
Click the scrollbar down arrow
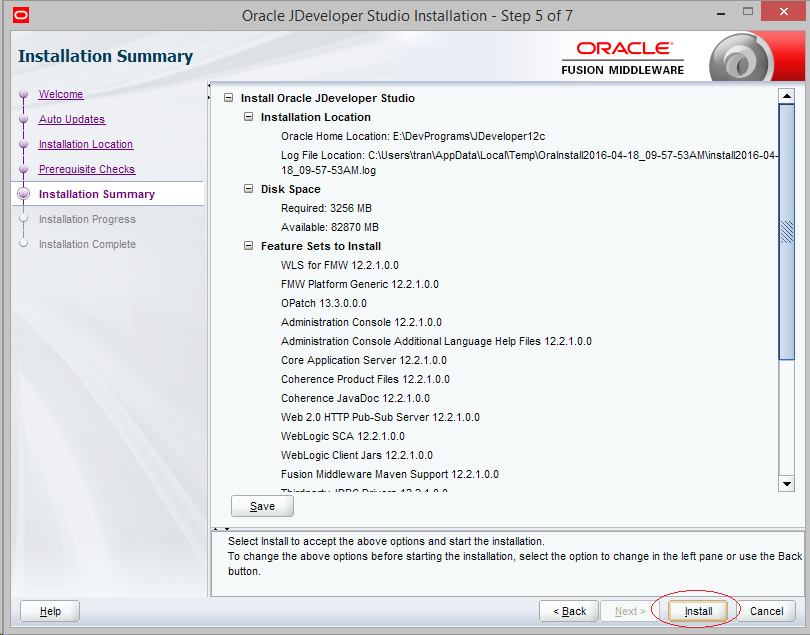786,484
